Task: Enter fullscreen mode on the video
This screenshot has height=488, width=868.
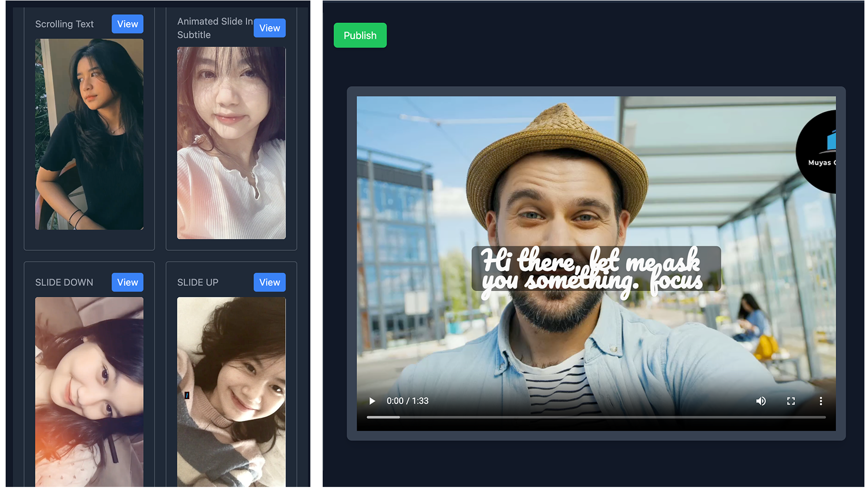Action: point(791,401)
